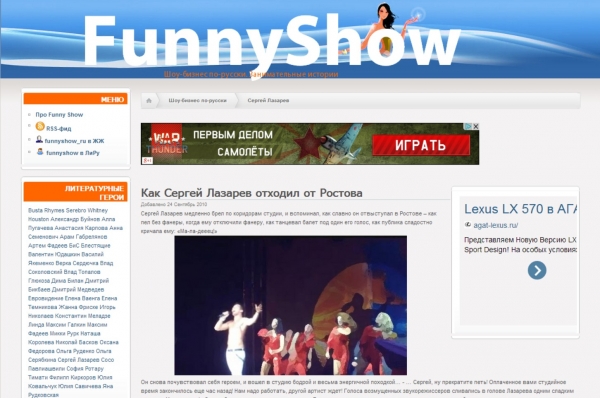Click the Google +1 badge on banner
This screenshot has height=398, width=600.
[147, 161]
